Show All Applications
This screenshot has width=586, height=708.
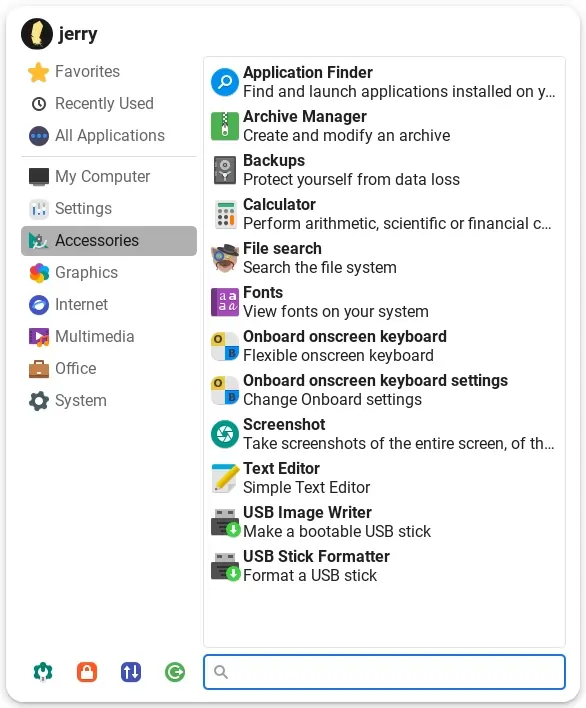tap(109, 136)
